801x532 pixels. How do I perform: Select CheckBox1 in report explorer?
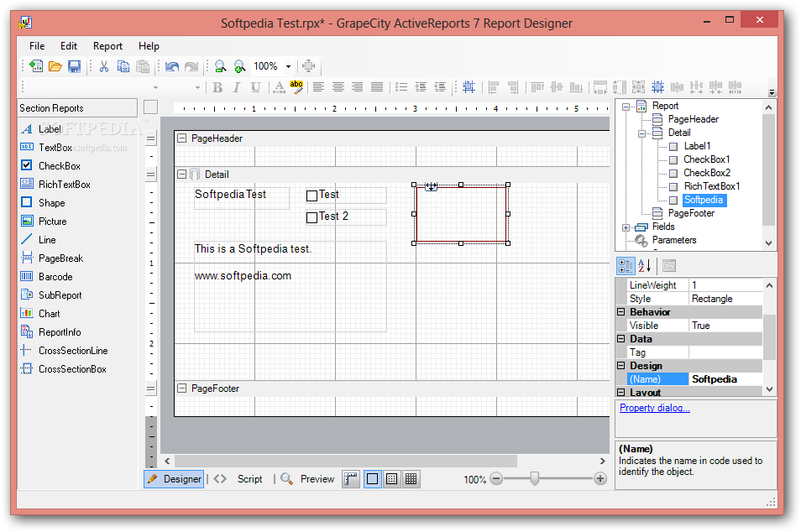click(706, 159)
